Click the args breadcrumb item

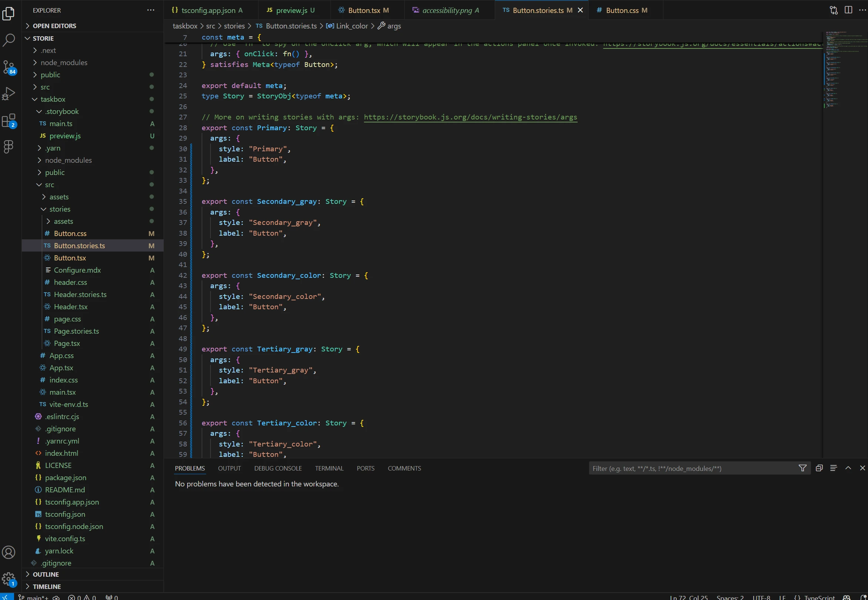tap(389, 26)
